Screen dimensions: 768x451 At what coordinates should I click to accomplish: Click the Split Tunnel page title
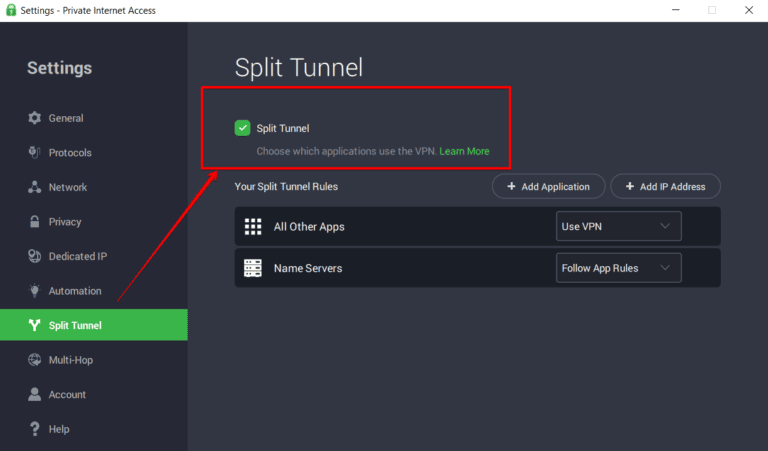(x=299, y=67)
